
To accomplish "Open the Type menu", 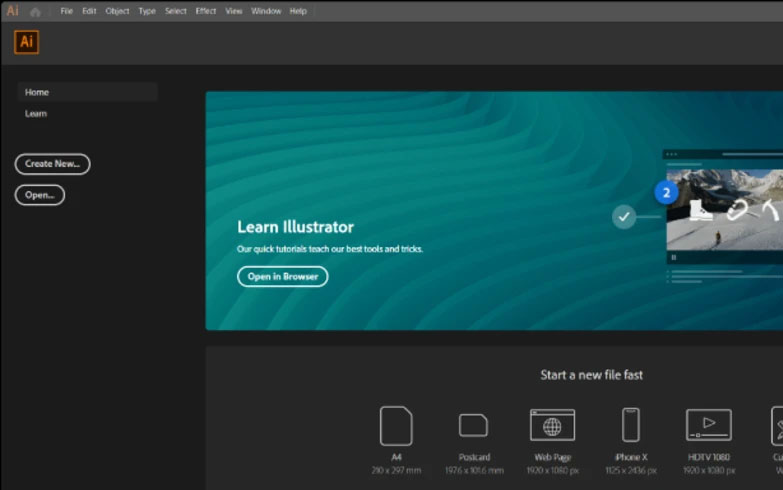I will point(147,11).
